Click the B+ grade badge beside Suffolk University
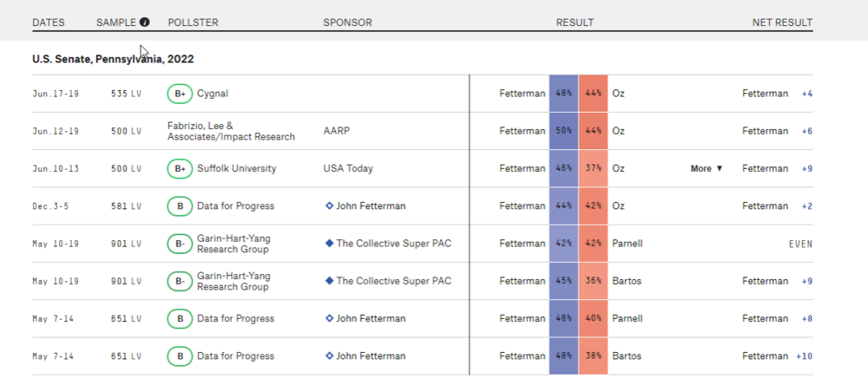Screen dimensions: 868x391 tap(180, 169)
